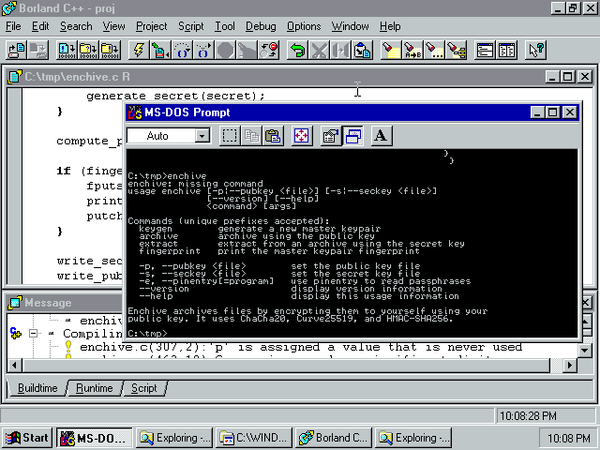This screenshot has width=600, height=450.
Task: Click the Font 'A' icon in MS-DOS Prompt
Action: [x=381, y=136]
